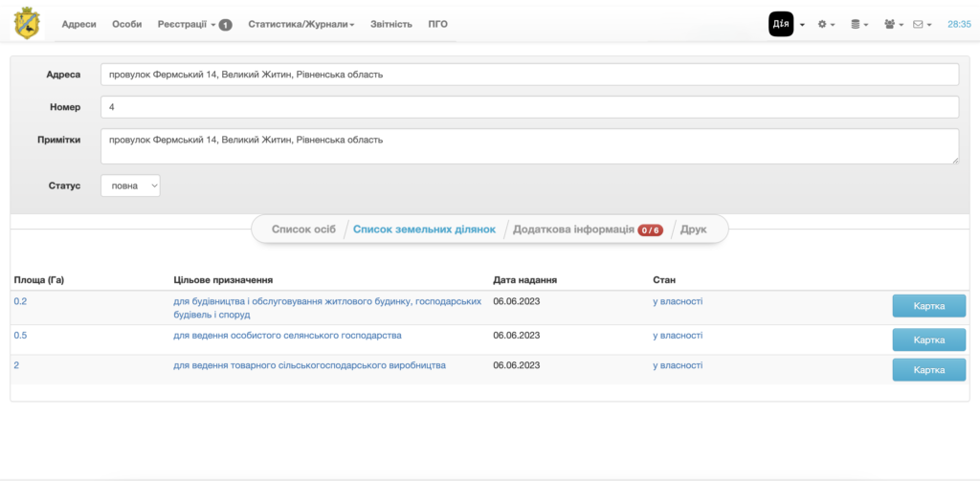Switch to the Список осіб tab
This screenshot has width=980, height=481.
303,230
